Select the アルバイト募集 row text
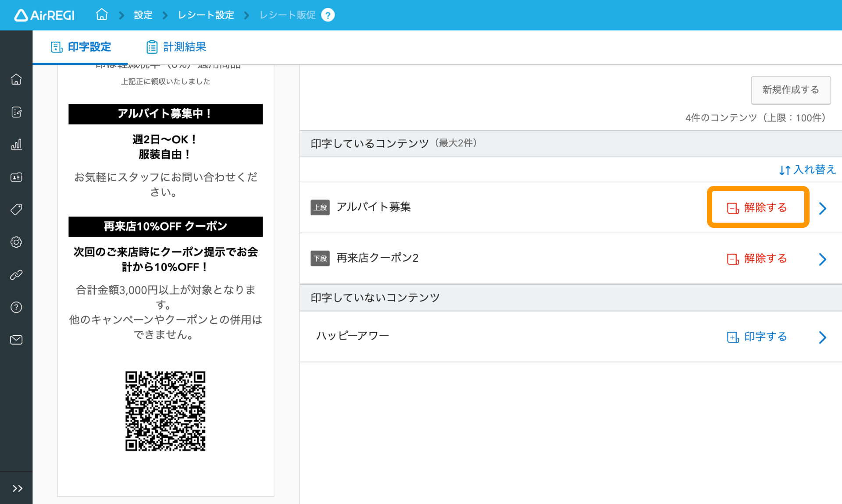This screenshot has width=842, height=504. (x=374, y=207)
